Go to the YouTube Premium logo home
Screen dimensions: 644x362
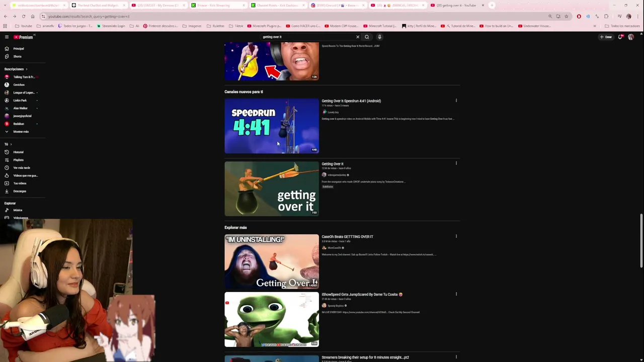click(23, 37)
